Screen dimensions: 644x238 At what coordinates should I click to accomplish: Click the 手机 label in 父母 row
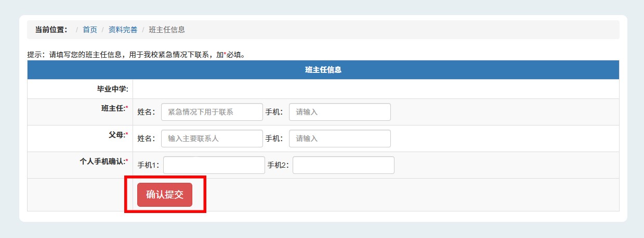[274, 139]
